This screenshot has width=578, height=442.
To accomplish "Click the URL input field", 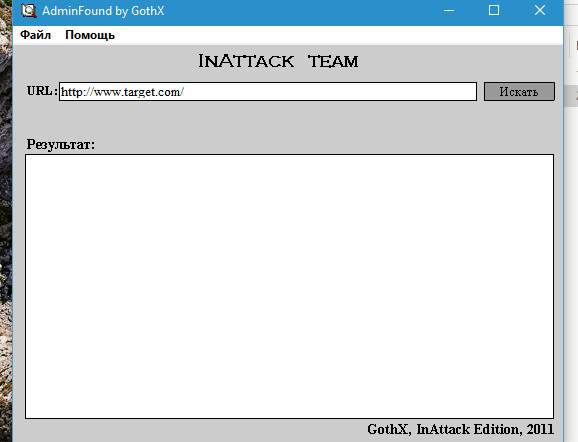I will point(268,91).
